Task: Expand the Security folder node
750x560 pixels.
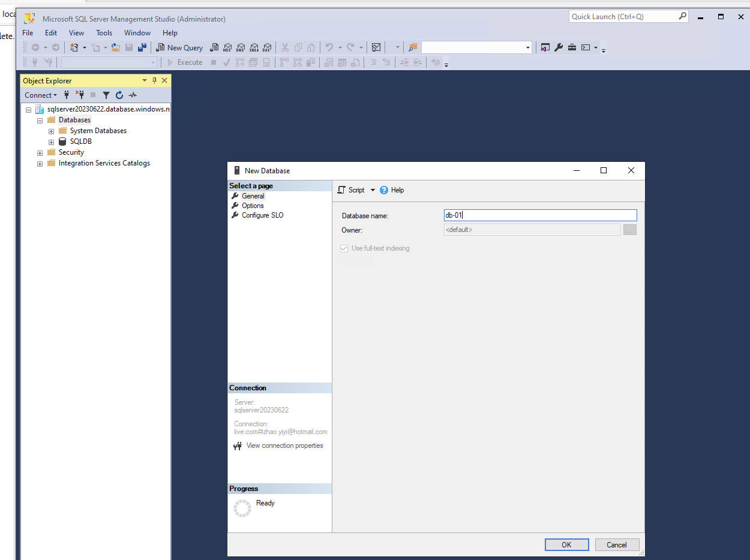Action: point(40,152)
